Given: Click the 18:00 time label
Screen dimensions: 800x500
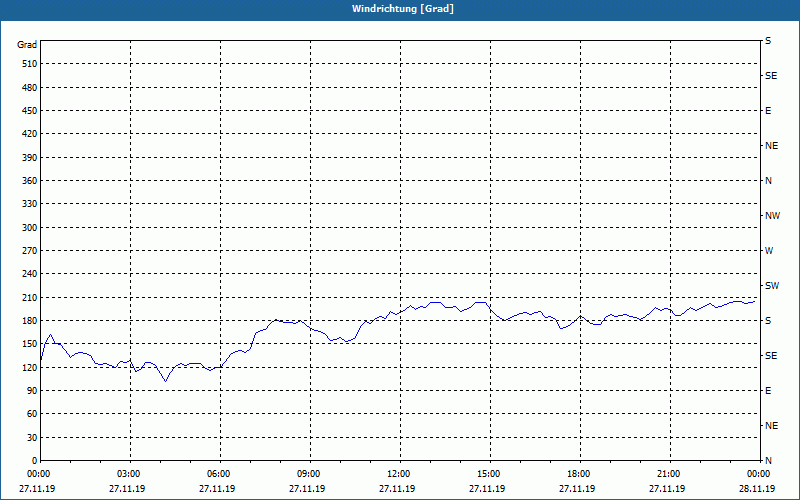Looking at the screenshot, I should coord(579,474).
